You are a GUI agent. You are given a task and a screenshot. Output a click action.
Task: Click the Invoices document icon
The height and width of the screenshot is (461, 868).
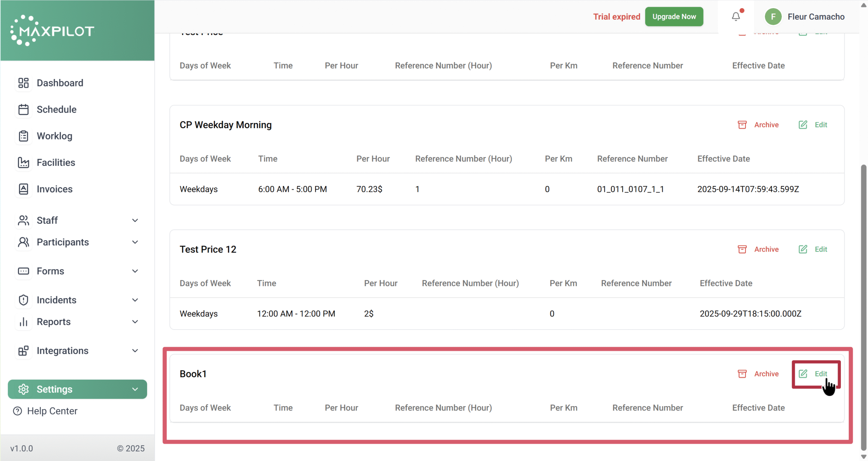coord(23,189)
